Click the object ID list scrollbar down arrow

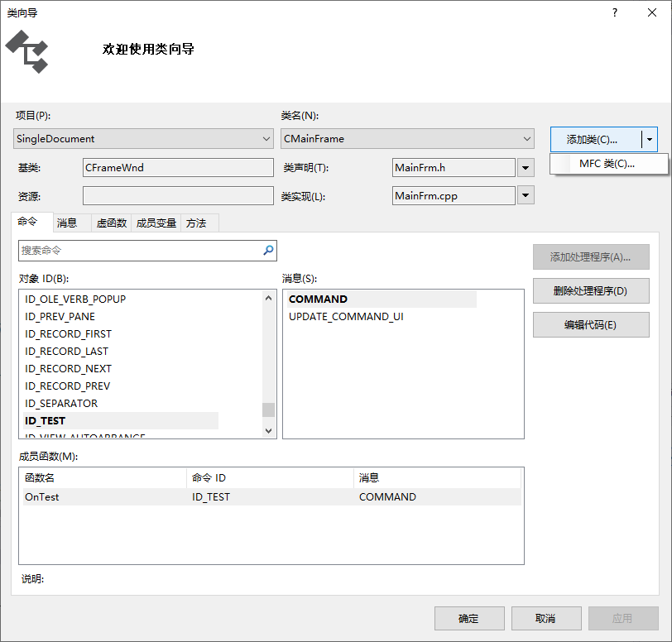click(268, 430)
